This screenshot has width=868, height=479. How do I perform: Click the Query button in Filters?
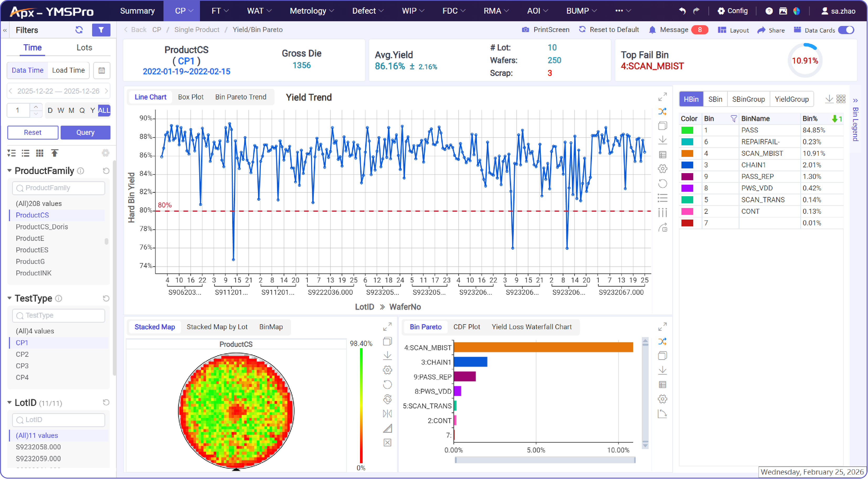[85, 132]
